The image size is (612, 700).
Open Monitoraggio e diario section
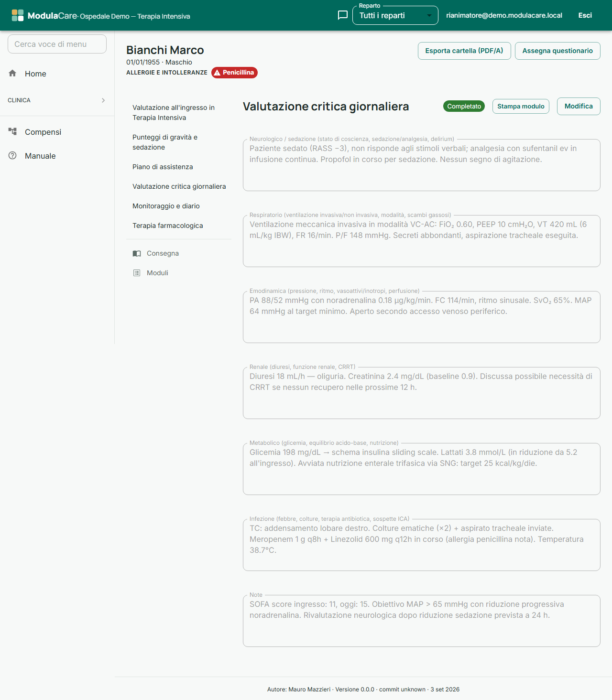pyautogui.click(x=166, y=206)
